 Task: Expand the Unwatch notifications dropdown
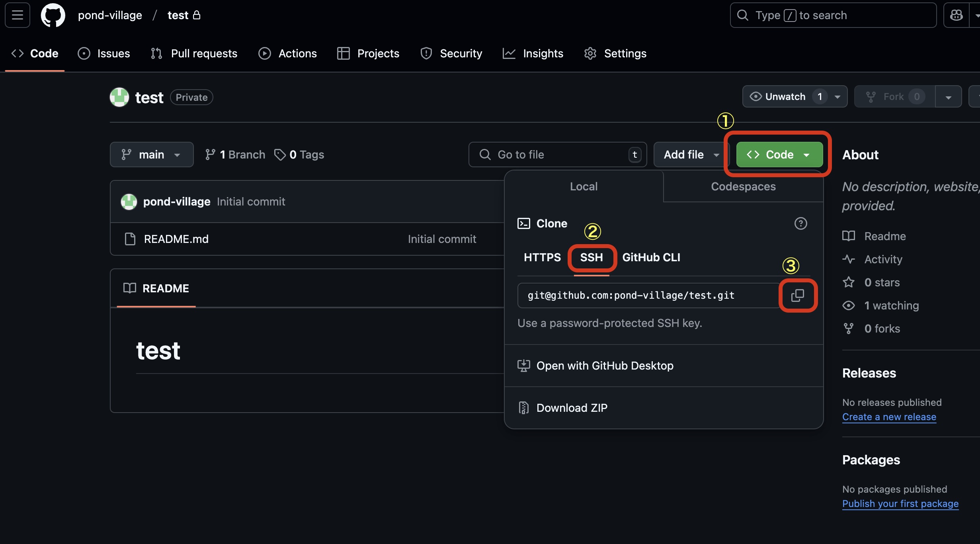point(837,97)
